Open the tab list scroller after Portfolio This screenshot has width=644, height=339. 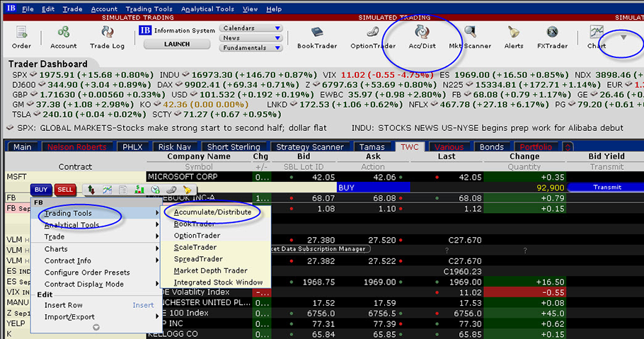(568, 146)
